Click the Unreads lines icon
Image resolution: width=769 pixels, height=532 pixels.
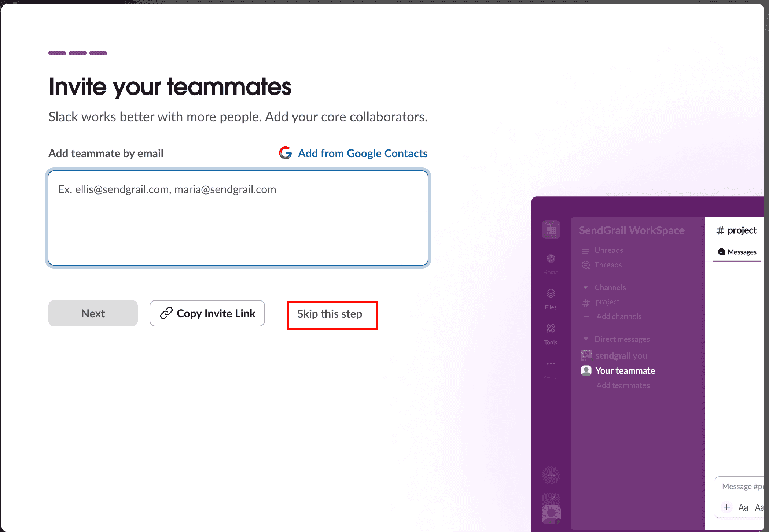pos(586,250)
